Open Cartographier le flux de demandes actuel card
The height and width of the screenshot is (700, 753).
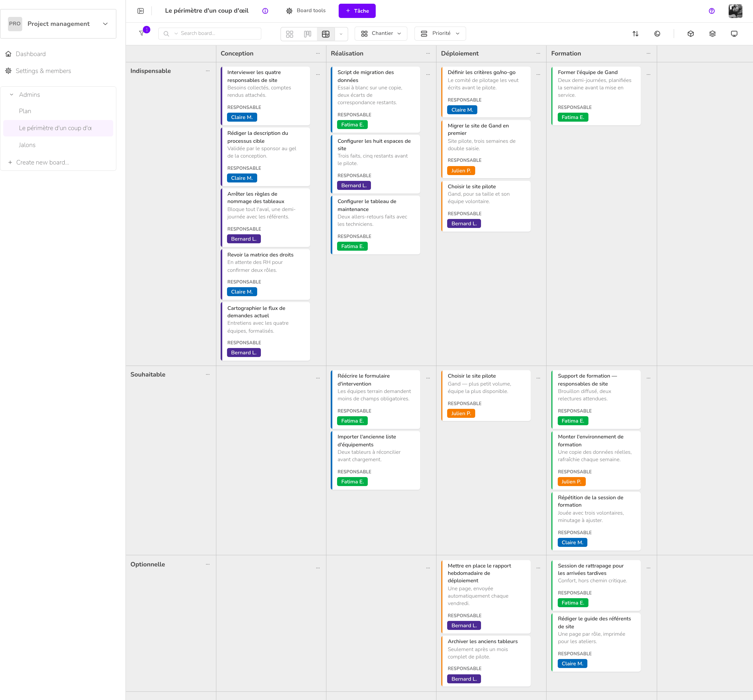[266, 331]
